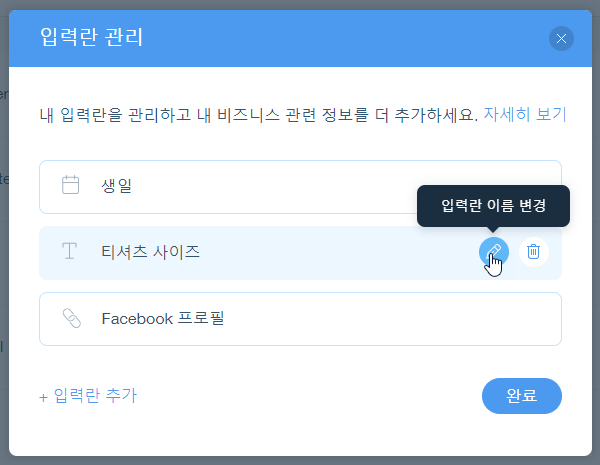Delete the 티셔츠 사이즈 field with trash icon
The width and height of the screenshot is (600, 465).
[534, 252]
